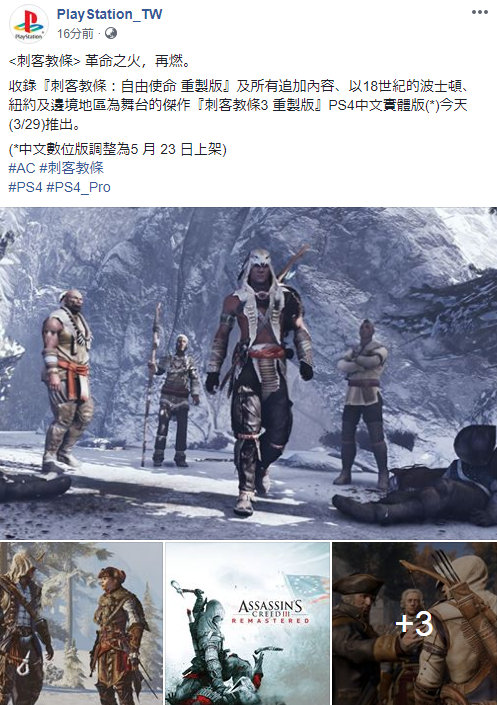
Task: Open the PlayStation profile picture
Action: [x=28, y=24]
